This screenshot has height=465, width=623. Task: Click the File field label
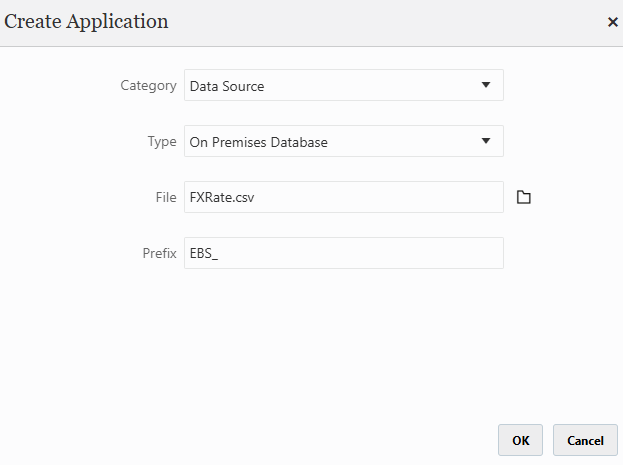[166, 198]
